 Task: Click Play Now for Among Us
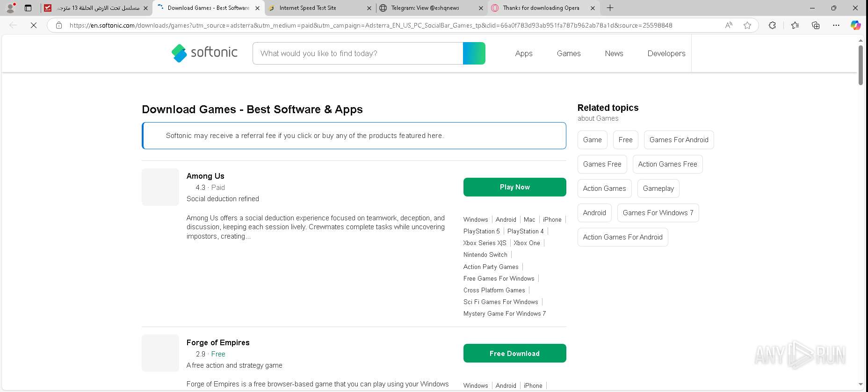coord(515,187)
